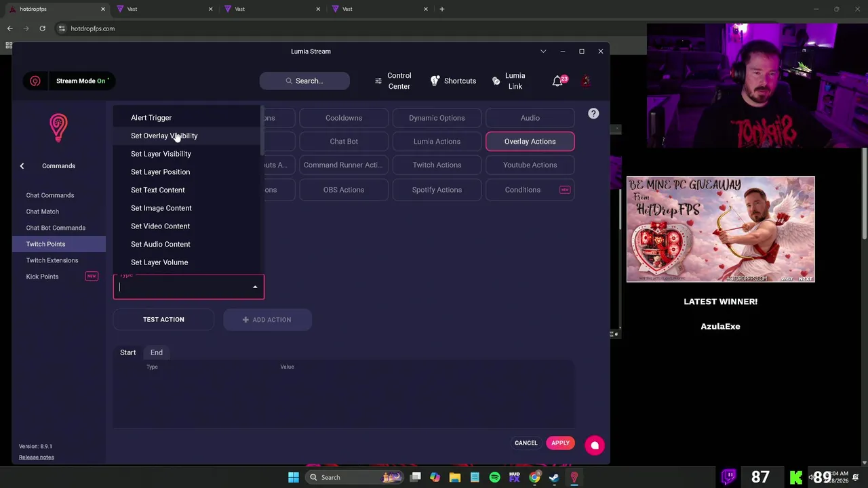Open Lumia Link
The width and height of the screenshot is (868, 488).
point(509,81)
